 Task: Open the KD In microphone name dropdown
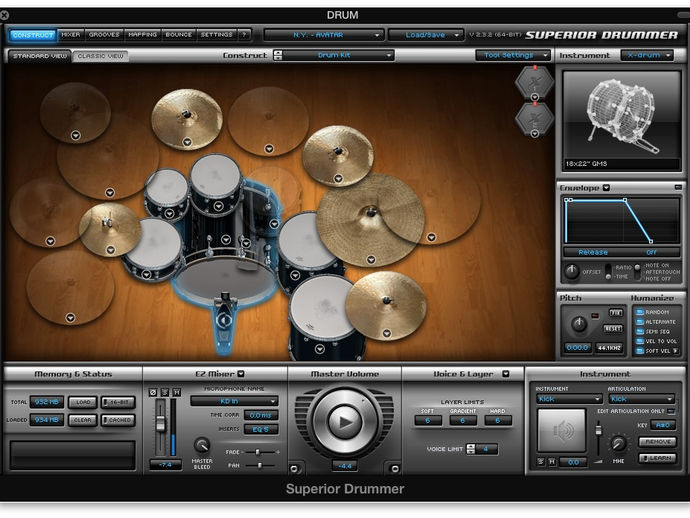pyautogui.click(x=234, y=401)
